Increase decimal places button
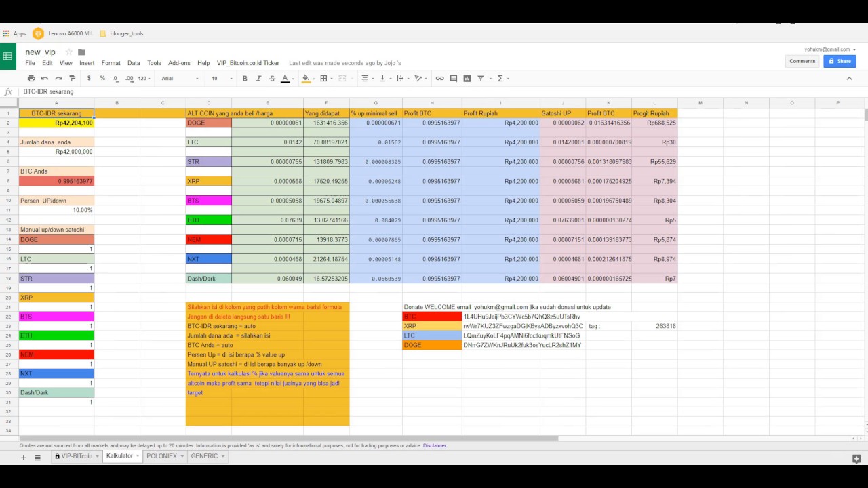The height and width of the screenshot is (488, 868). [x=129, y=79]
